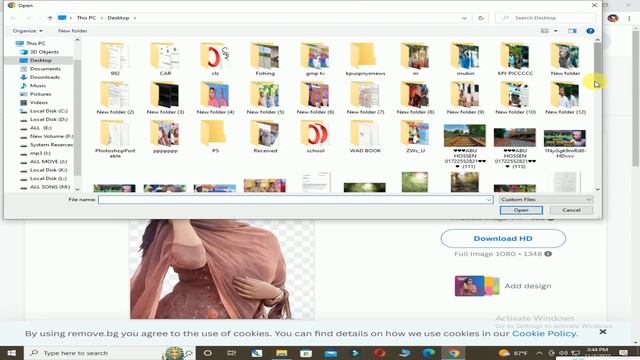Open Microsoft Edge from the taskbar
This screenshot has height=360, width=640.
pyautogui.click(x=429, y=353)
